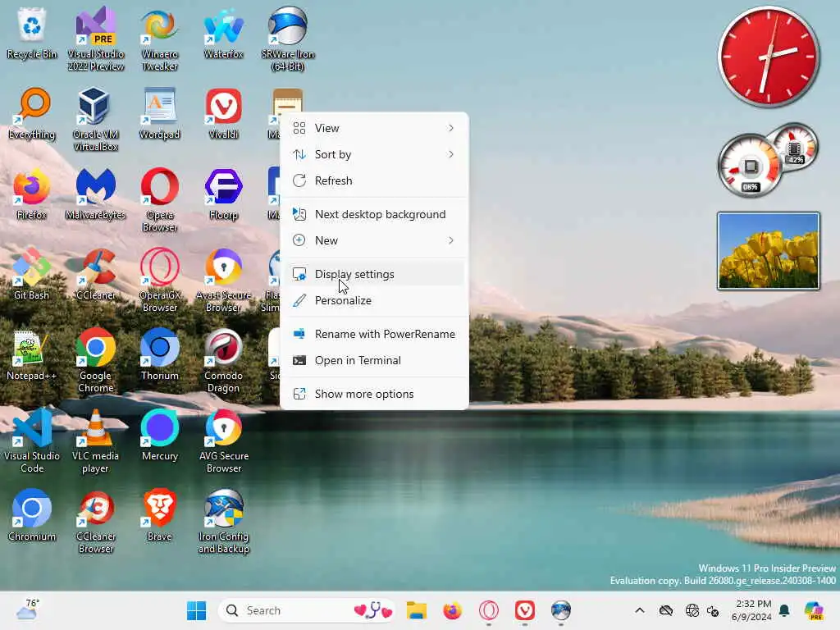Click the taskbar Search box
840x630 pixels.
pyautogui.click(x=307, y=610)
